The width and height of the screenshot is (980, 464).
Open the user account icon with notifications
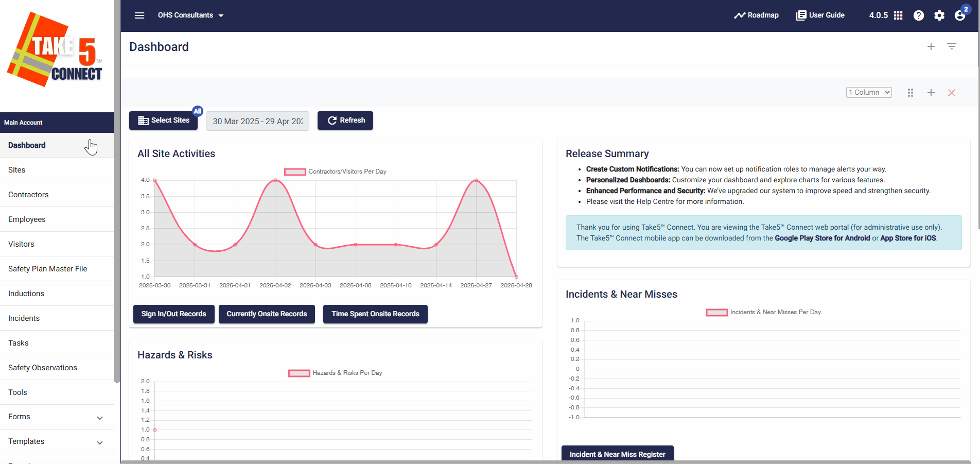[960, 15]
